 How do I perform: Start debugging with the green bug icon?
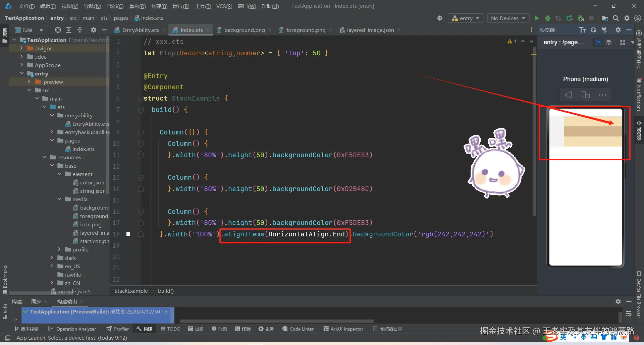[548, 18]
